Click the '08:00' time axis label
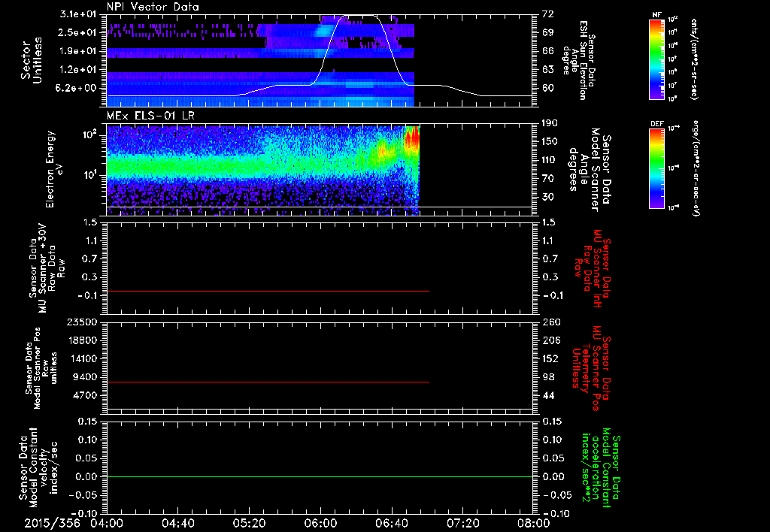The image size is (770, 532). tap(534, 523)
